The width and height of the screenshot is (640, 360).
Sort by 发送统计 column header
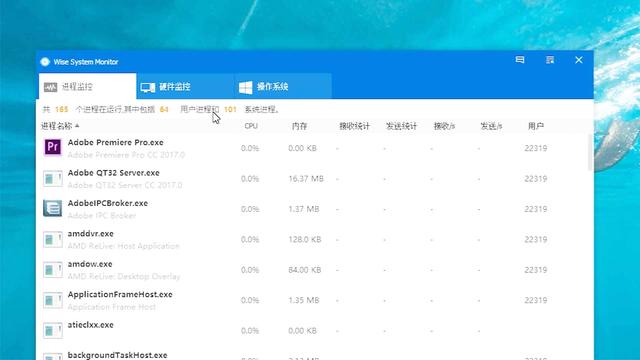(401, 126)
